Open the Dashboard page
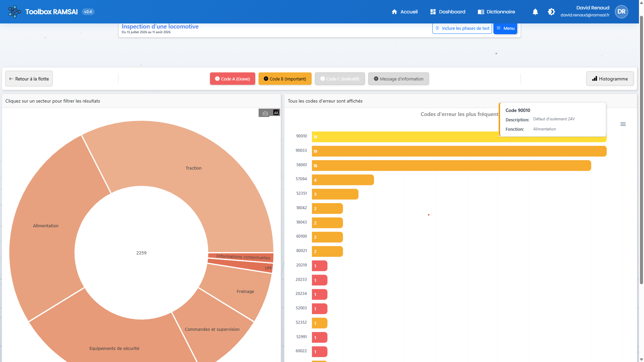Image resolution: width=644 pixels, height=362 pixels. point(448,12)
